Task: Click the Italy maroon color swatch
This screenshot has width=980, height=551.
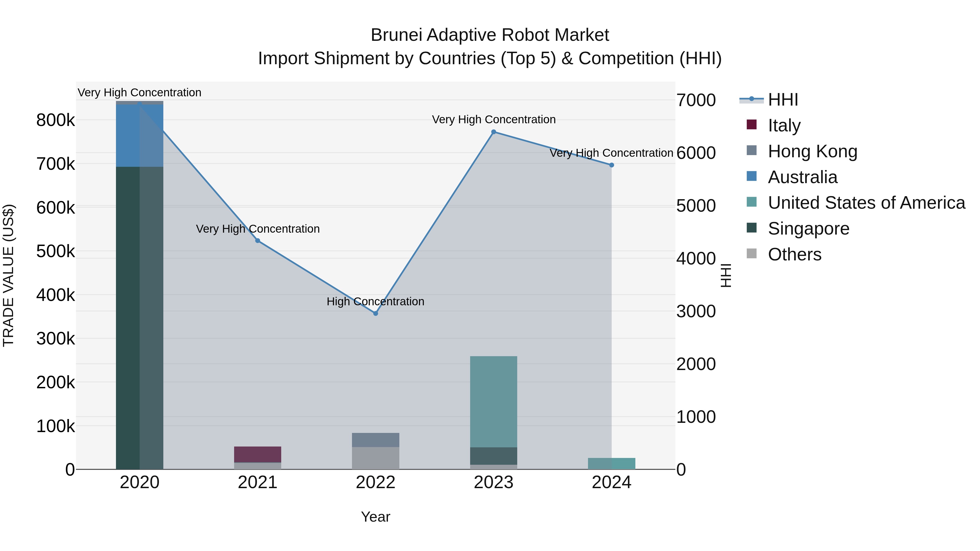Action: (x=752, y=124)
